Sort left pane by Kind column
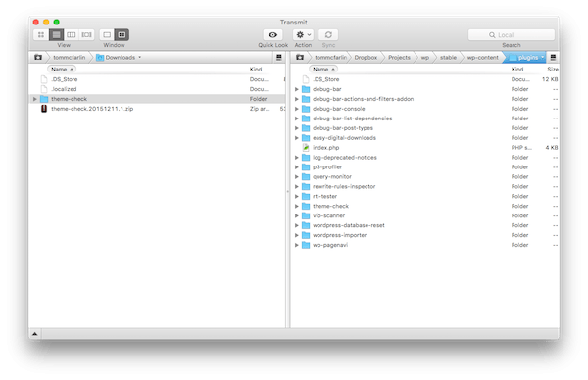 tap(256, 69)
